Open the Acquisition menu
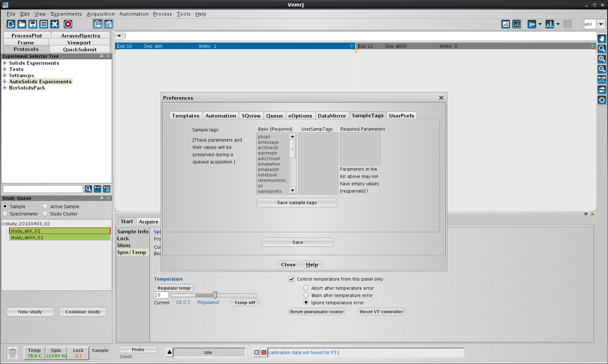 [100, 14]
